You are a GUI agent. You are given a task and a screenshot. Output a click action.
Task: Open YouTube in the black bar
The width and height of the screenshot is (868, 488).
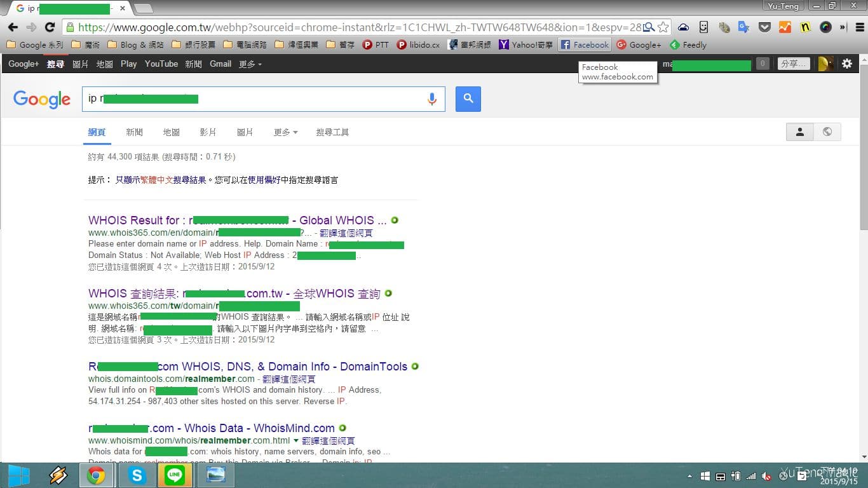[x=161, y=64]
